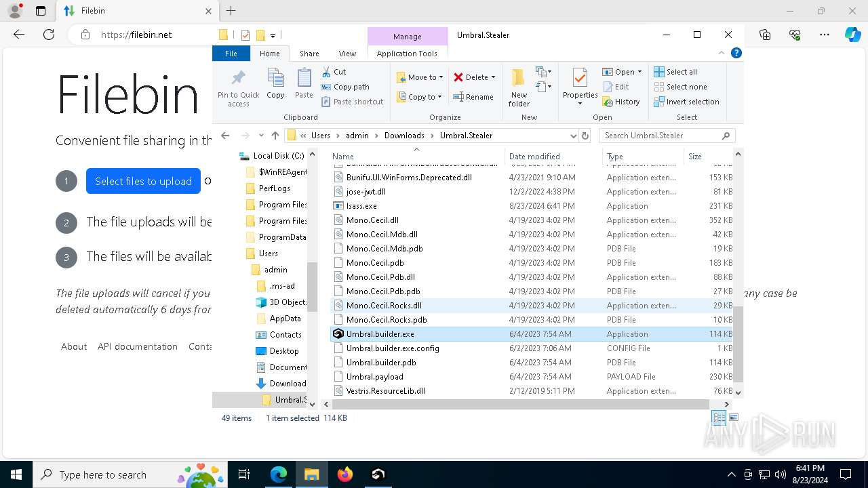Show hidden system tray icons
Image resolution: width=868 pixels, height=488 pixels.
click(x=731, y=474)
